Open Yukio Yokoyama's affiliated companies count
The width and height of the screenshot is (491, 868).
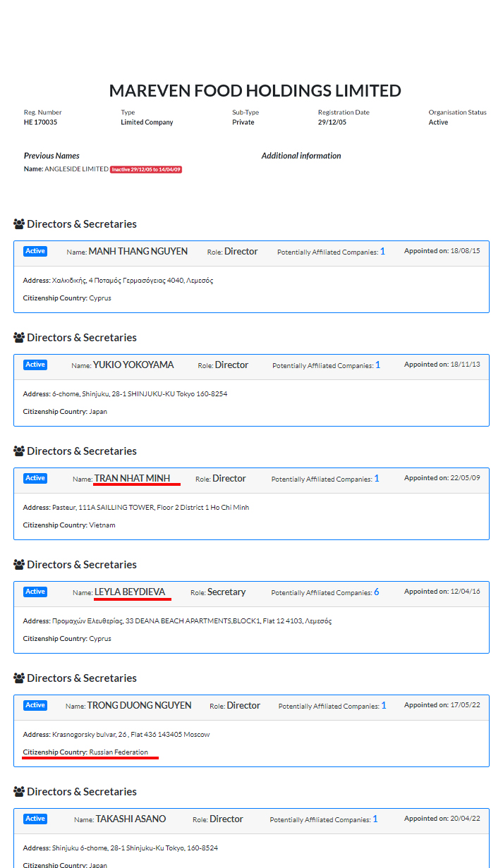(x=377, y=365)
